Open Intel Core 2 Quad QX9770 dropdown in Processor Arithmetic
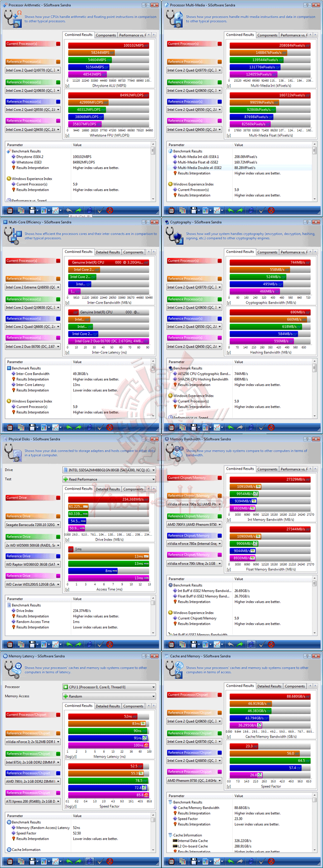 point(33,70)
